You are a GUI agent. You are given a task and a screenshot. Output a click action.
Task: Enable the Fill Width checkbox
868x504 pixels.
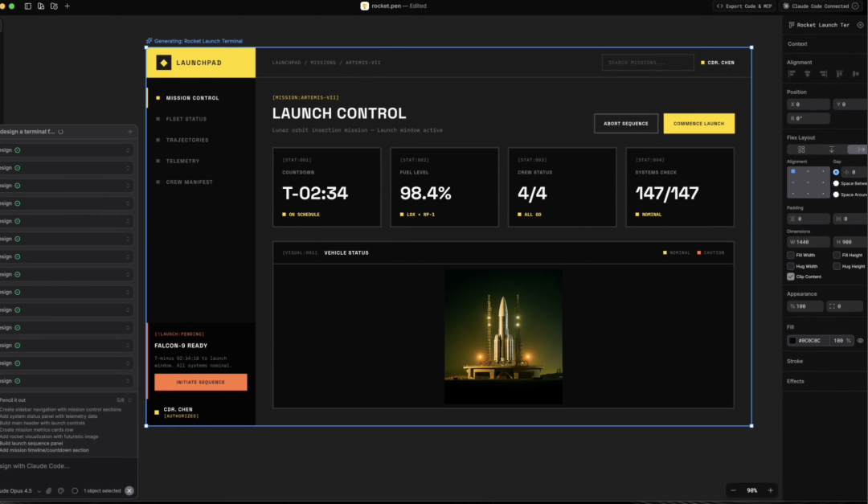coord(791,255)
